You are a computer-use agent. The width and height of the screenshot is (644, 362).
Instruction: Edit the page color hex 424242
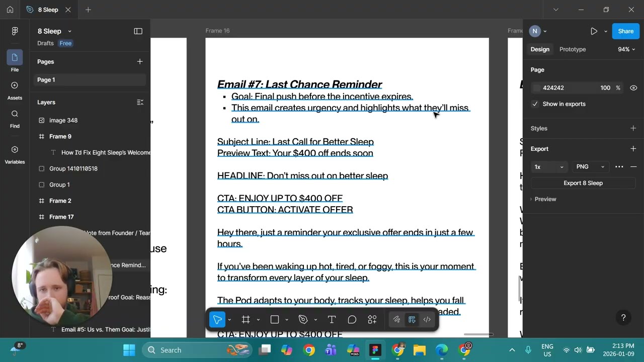(553, 88)
